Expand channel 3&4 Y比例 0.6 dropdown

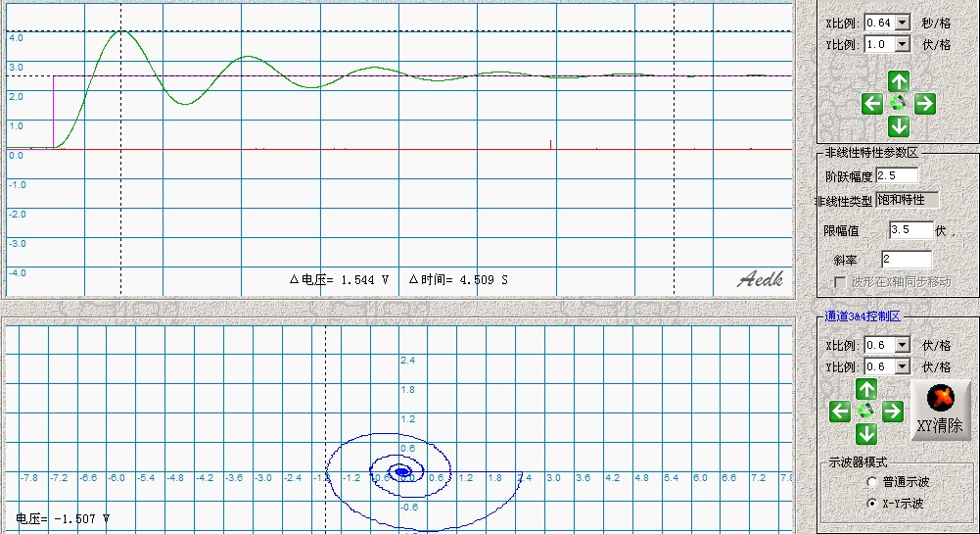[x=902, y=366]
